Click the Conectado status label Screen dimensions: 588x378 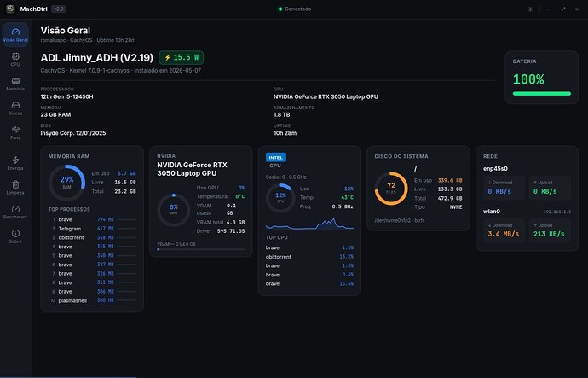coord(297,9)
